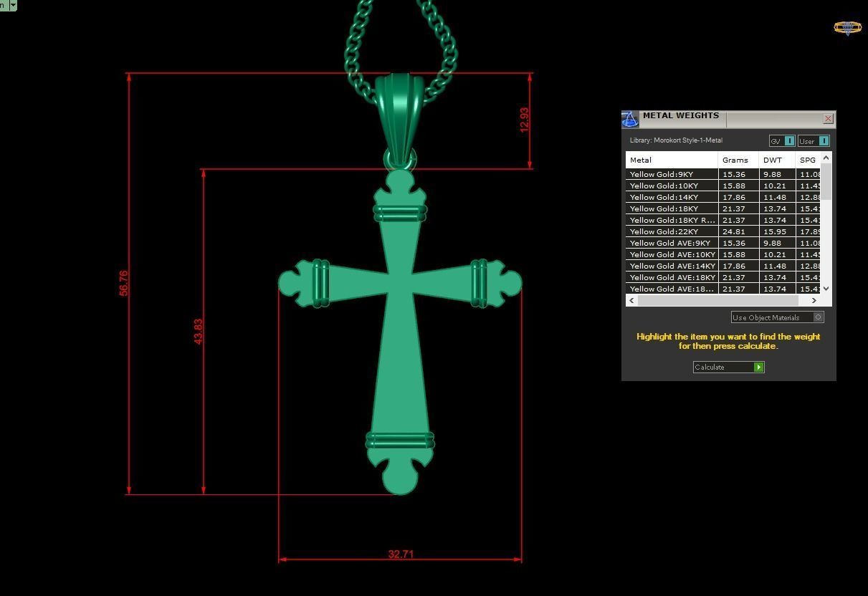Sort by the SPG column header
868x596 pixels.
(809, 160)
